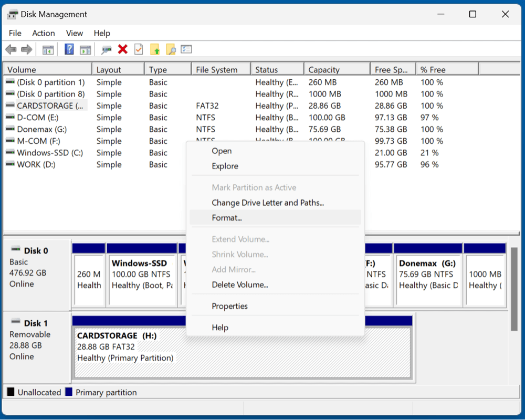Click the Properties checkmark page icon
This screenshot has width=525, height=420.
click(139, 49)
